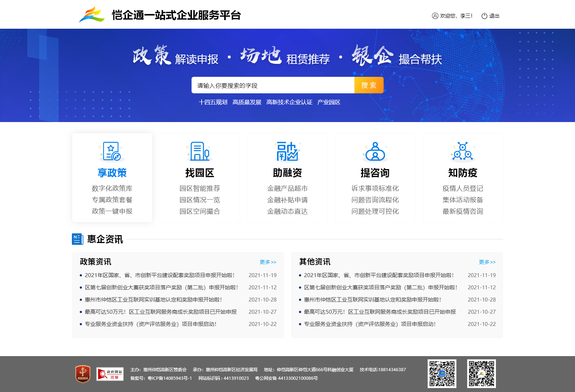Open 更多 in the 政策资讯 panel
Image resolution: width=575 pixels, height=392 pixels.
click(x=268, y=262)
